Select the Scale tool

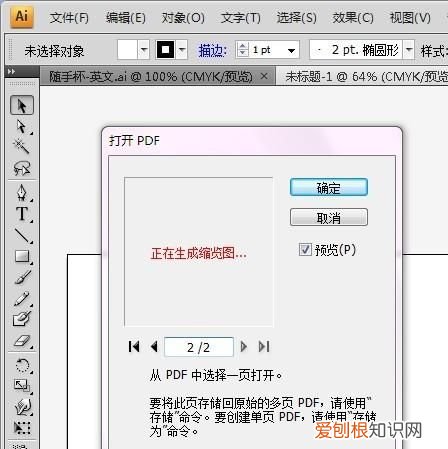pos(22,386)
